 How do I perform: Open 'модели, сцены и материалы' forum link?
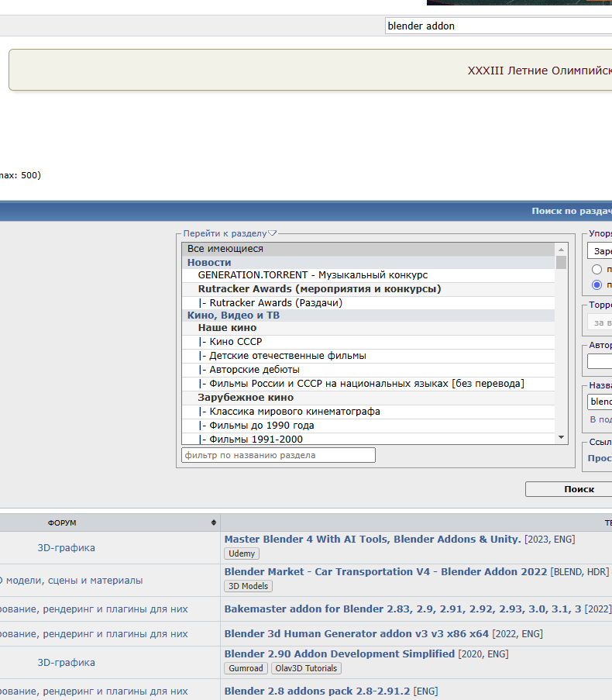point(71,581)
